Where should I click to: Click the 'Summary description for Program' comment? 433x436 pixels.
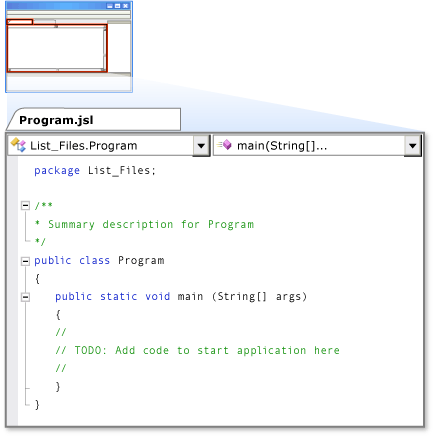tap(151, 224)
